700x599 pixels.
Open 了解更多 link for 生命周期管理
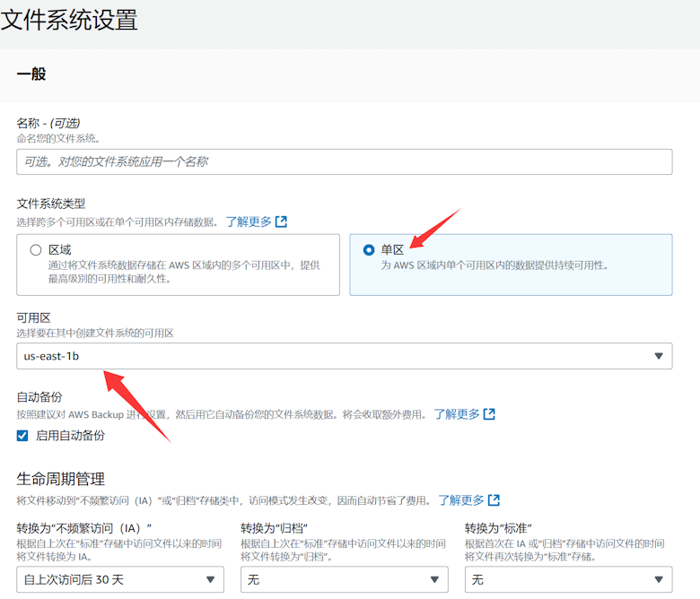(461, 500)
